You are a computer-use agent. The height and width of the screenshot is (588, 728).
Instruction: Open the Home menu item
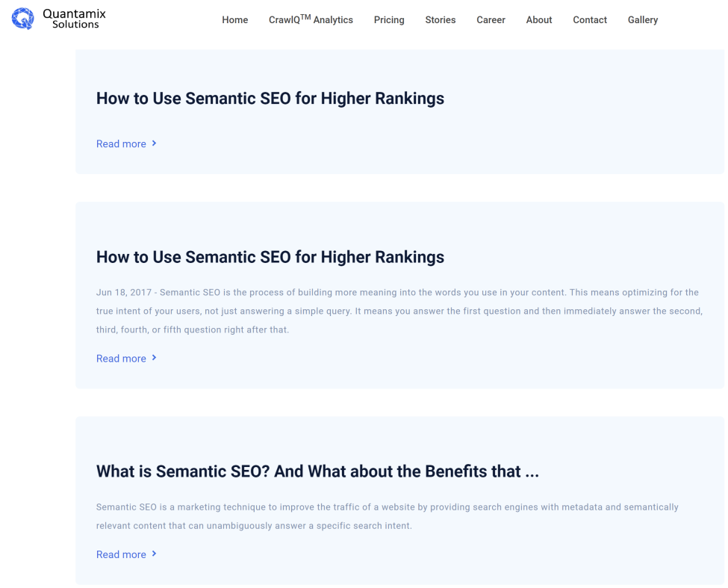[234, 20]
